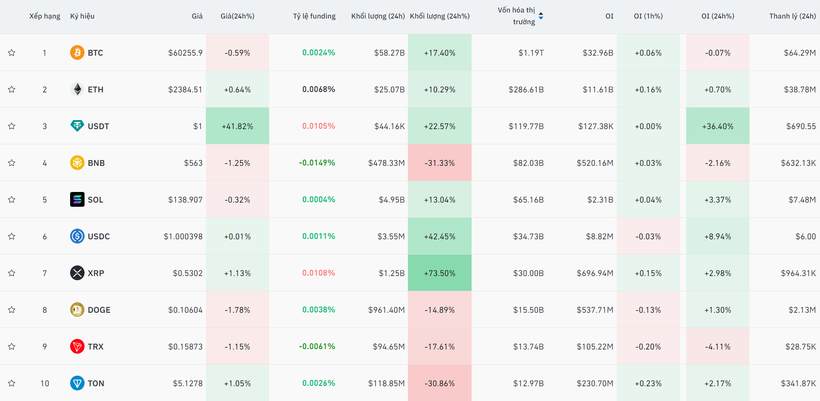Click the USDC coin icon
This screenshot has height=401, width=820.
[x=77, y=237]
